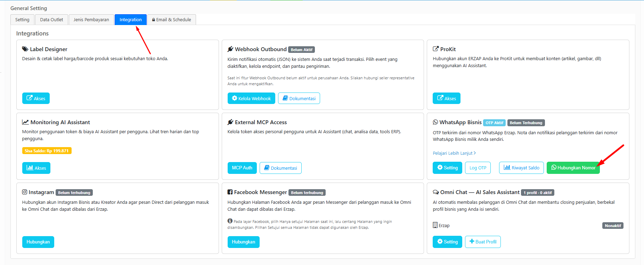View the Log OTP
Image resolution: width=644 pixels, height=265 pixels.
(x=478, y=168)
